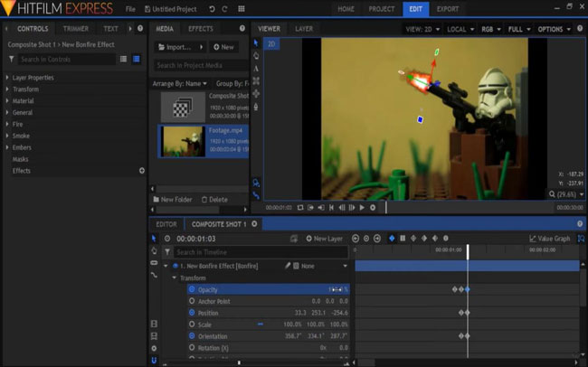Switch to the EDITOR timeline tab

click(166, 224)
